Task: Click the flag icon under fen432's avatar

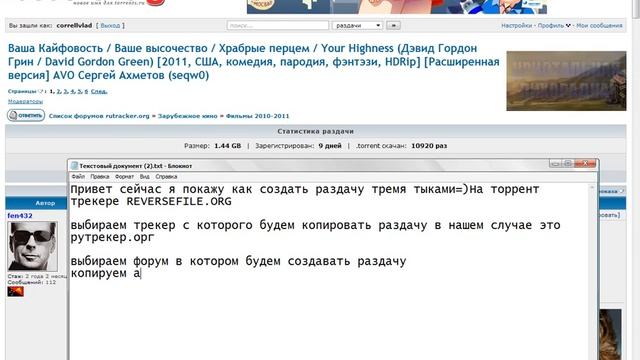Action: pos(16,291)
